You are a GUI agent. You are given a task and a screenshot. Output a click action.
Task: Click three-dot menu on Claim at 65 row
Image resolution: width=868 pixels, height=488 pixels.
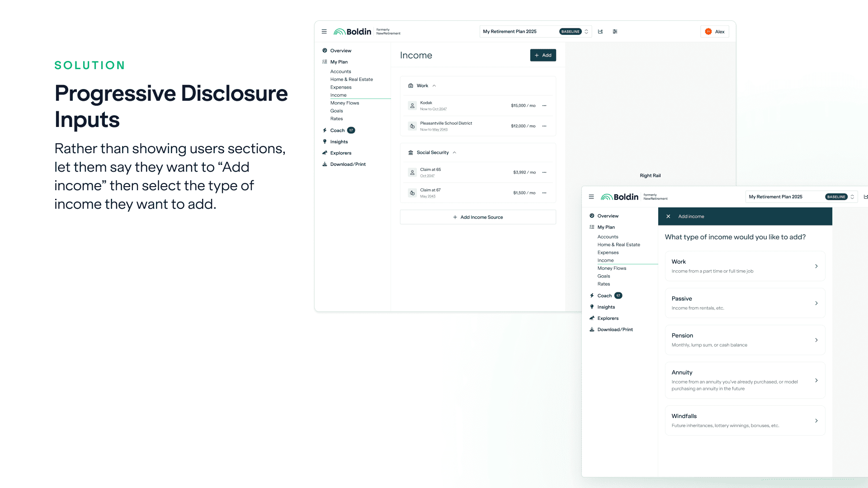tap(544, 173)
